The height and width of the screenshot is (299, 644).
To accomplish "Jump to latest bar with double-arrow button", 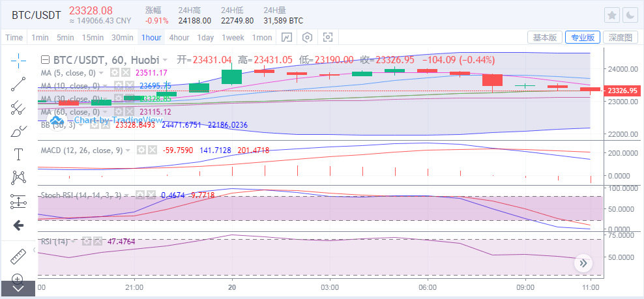I will 583,263.
